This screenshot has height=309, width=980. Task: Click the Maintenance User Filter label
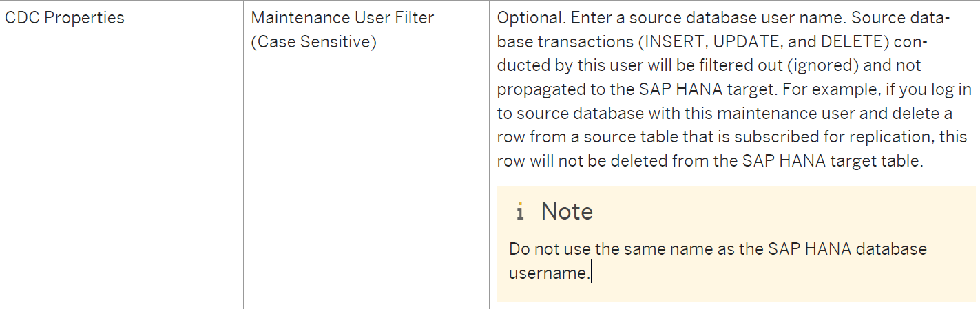point(342,18)
